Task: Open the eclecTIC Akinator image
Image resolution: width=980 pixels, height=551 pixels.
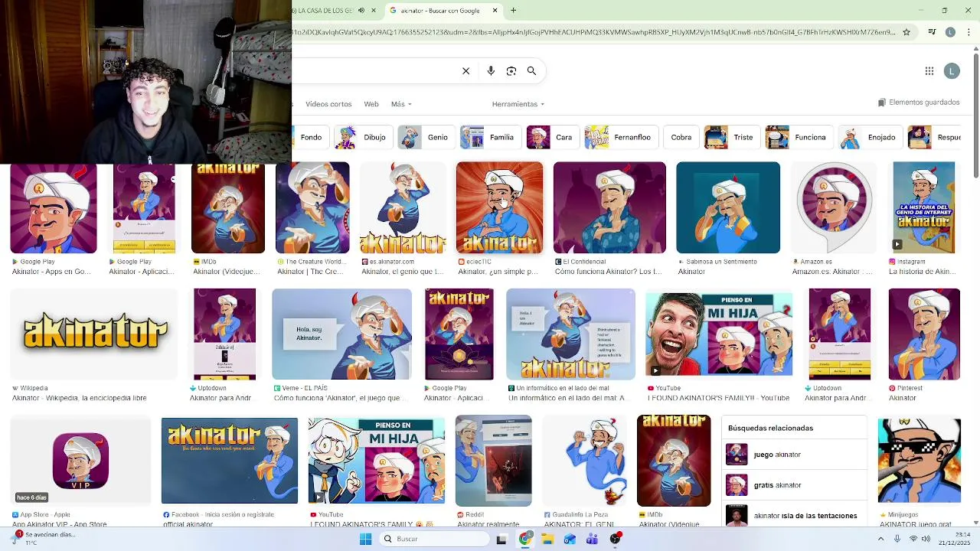Action: click(x=499, y=207)
